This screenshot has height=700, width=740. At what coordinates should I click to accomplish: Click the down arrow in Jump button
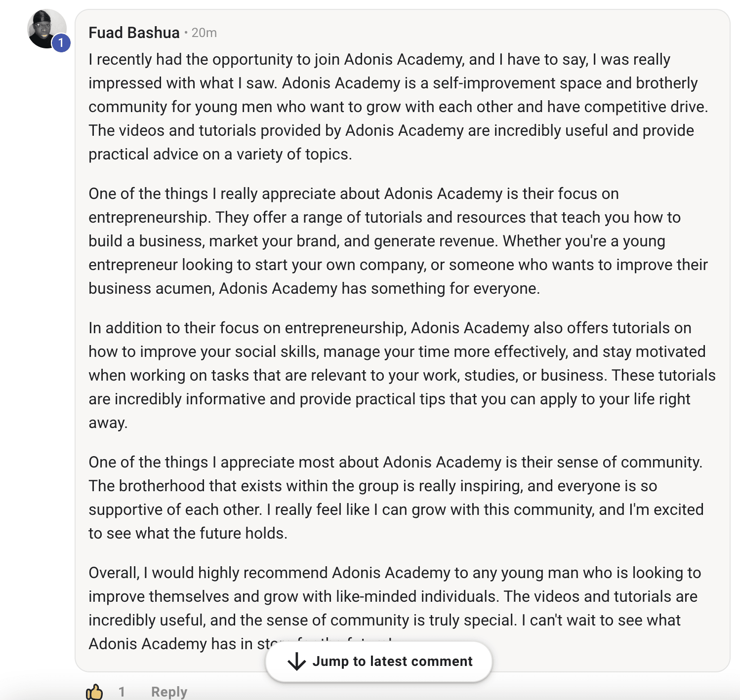coord(296,661)
